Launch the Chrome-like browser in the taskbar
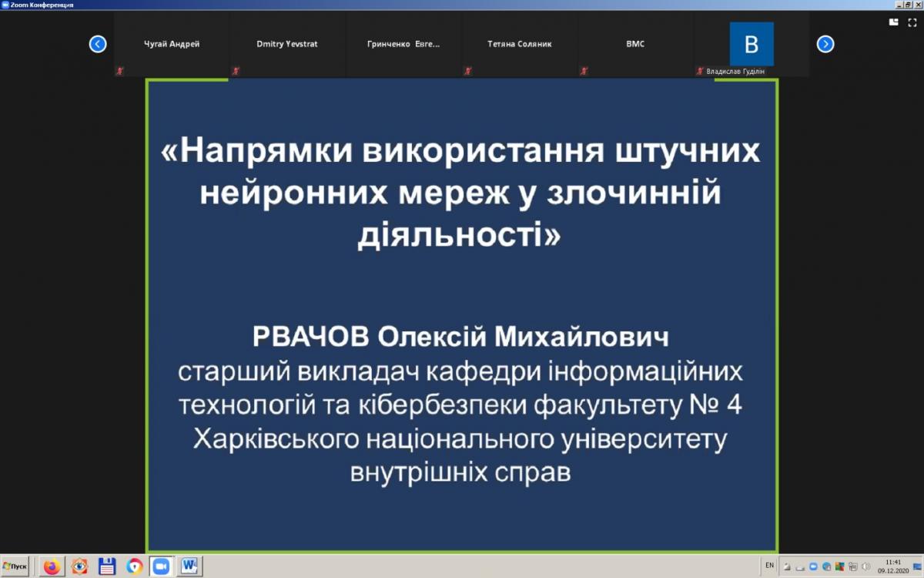 pos(135,566)
